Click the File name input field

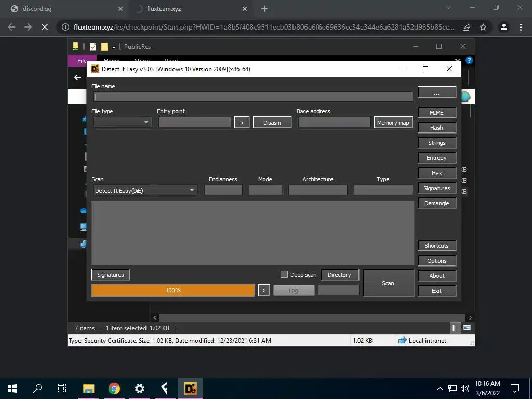pyautogui.click(x=253, y=97)
